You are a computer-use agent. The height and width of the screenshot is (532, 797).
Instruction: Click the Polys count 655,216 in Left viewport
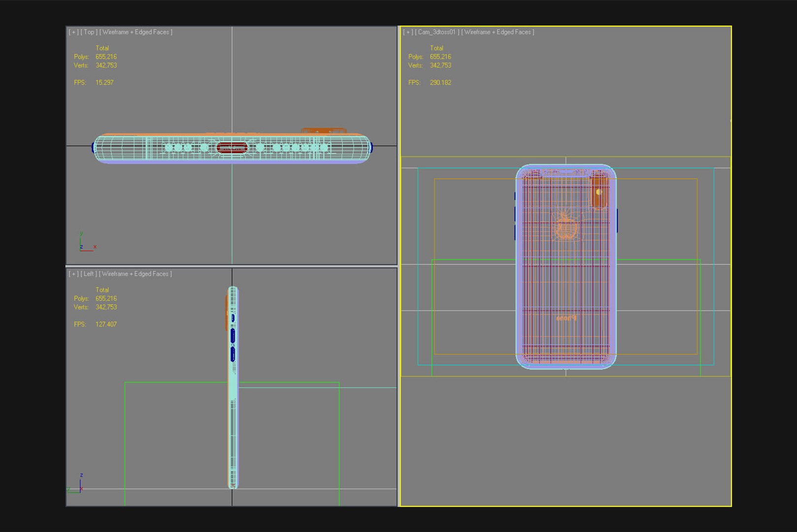(106, 299)
